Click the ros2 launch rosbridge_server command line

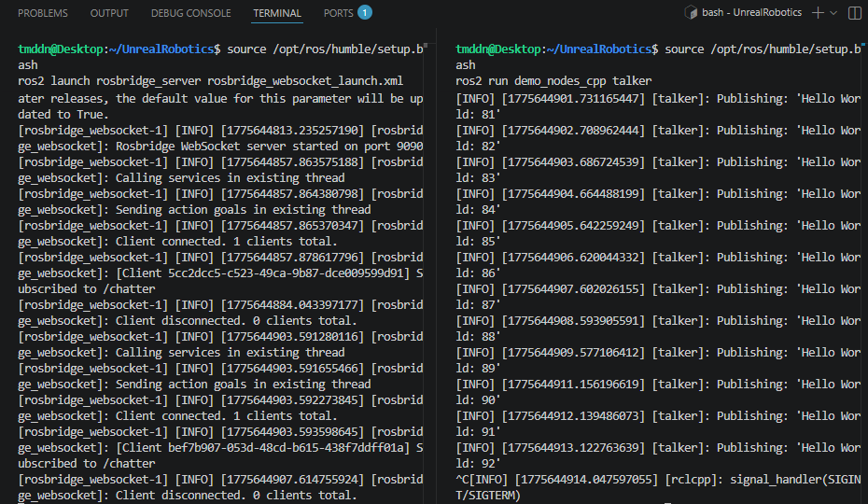210,81
